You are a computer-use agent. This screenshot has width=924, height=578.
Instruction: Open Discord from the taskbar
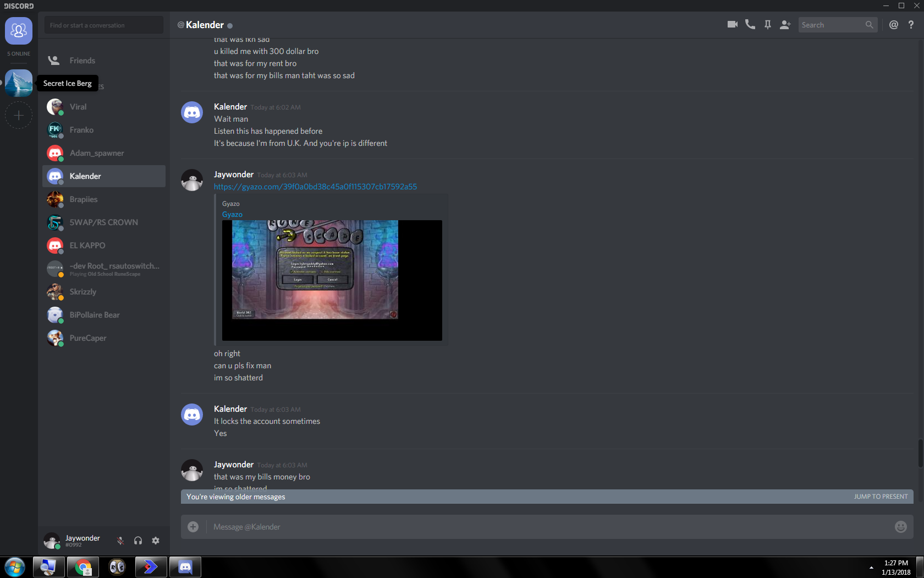point(185,567)
